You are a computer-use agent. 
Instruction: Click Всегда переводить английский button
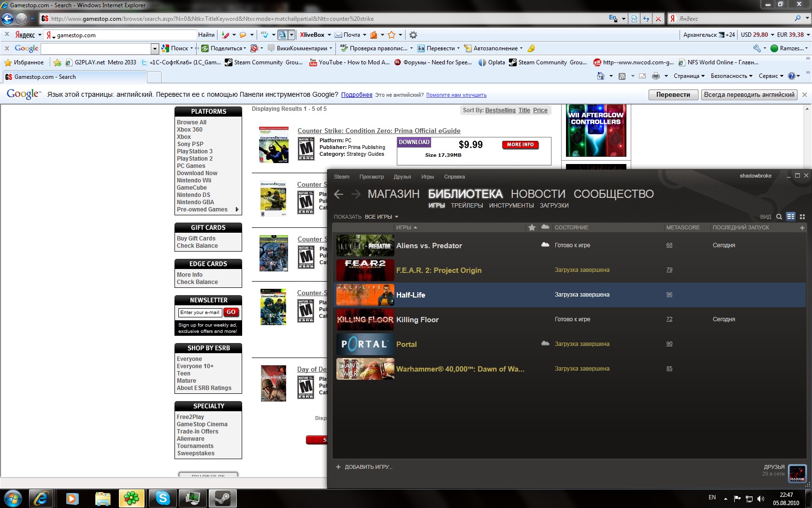coord(749,95)
